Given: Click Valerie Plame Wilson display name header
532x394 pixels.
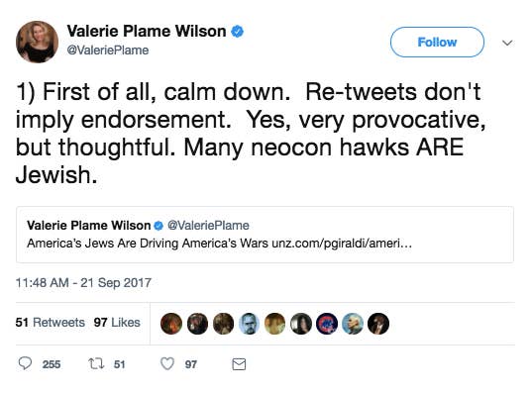Looking at the screenshot, I should 147,32.
